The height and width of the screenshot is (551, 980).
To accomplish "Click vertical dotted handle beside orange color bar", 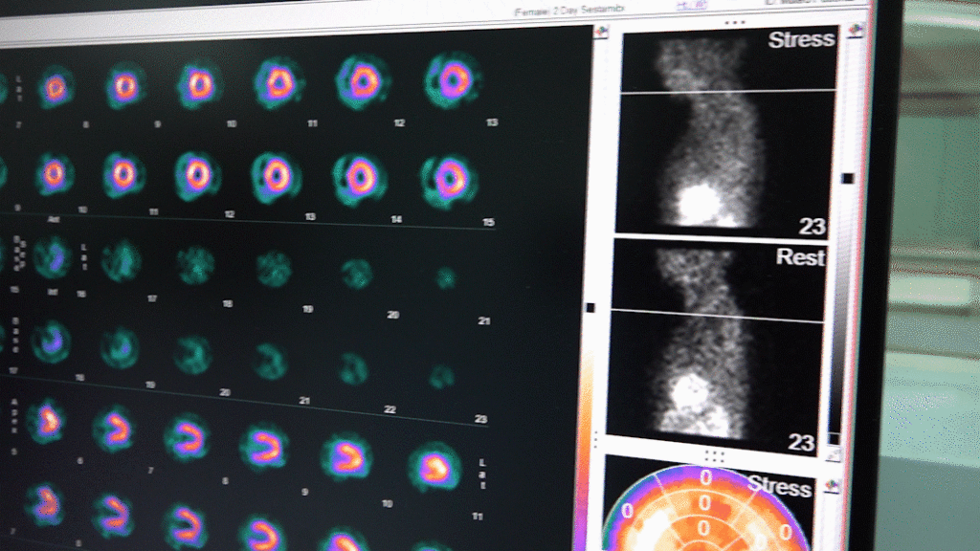I will (596, 439).
